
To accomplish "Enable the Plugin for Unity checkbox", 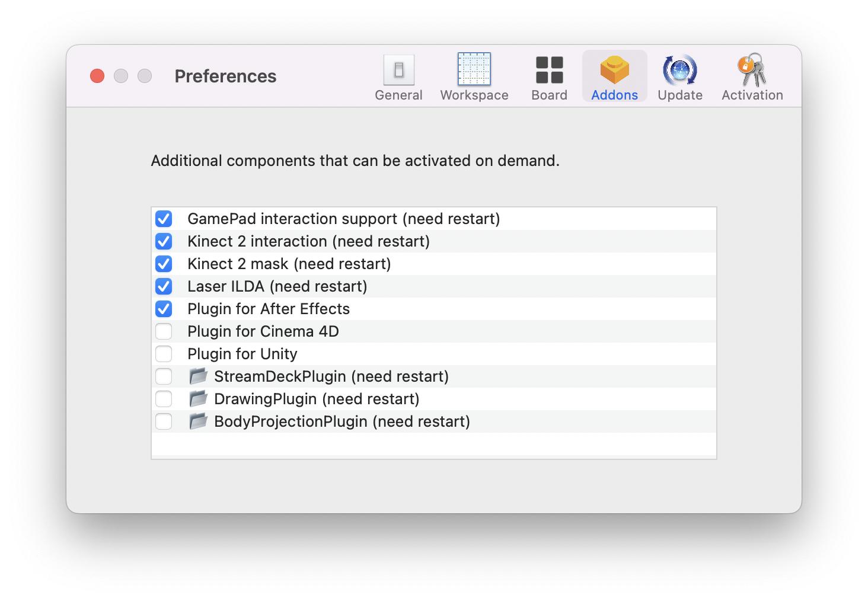I will point(164,354).
